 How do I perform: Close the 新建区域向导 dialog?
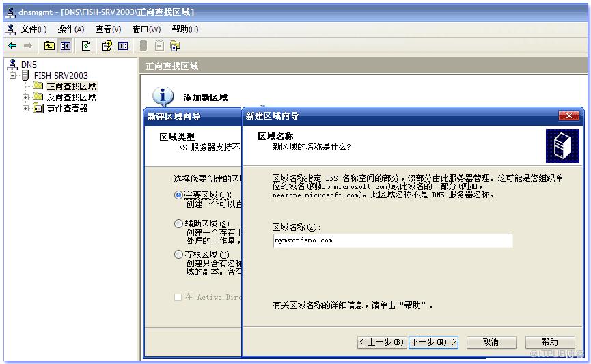pyautogui.click(x=569, y=115)
